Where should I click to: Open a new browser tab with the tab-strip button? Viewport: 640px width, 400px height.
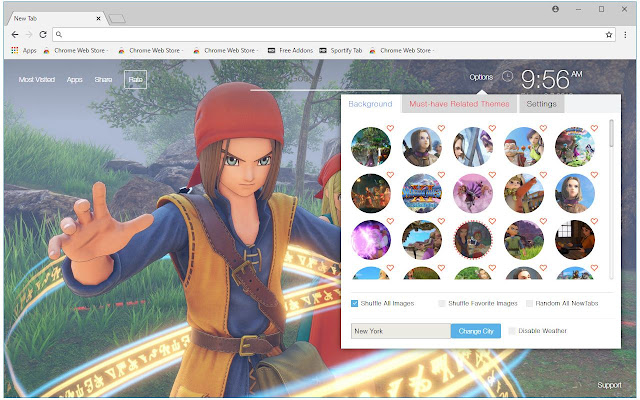(x=117, y=18)
